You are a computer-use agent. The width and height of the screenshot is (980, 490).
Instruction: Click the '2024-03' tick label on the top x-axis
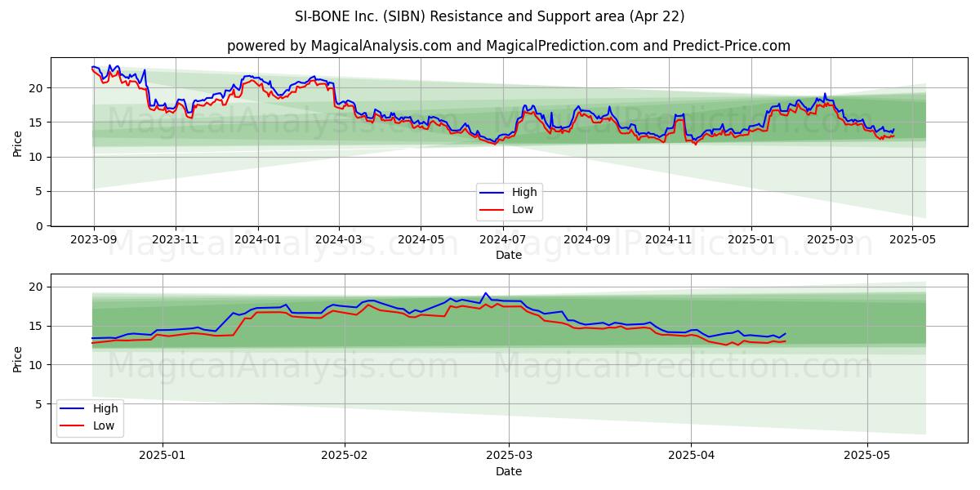click(338, 239)
